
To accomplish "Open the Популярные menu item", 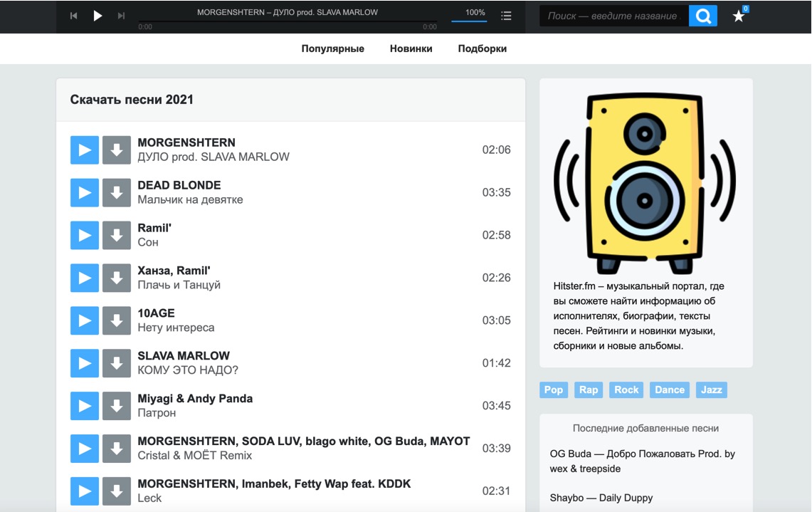I will point(333,48).
